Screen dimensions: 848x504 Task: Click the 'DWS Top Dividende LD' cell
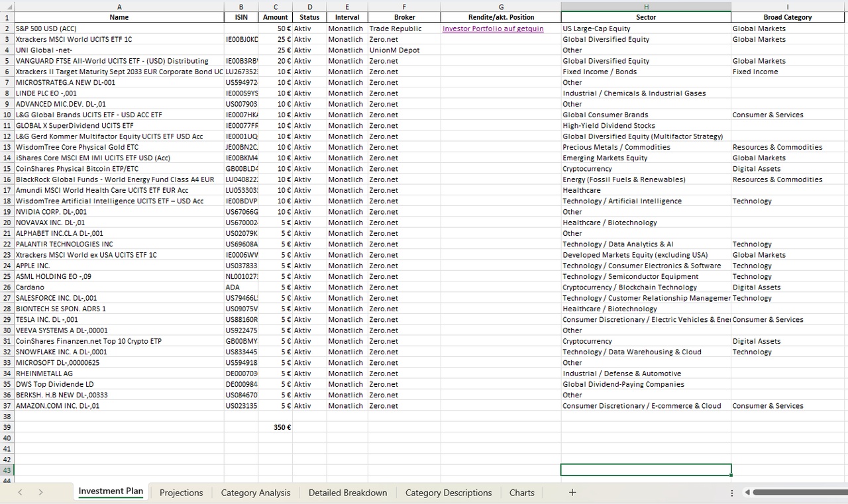119,384
